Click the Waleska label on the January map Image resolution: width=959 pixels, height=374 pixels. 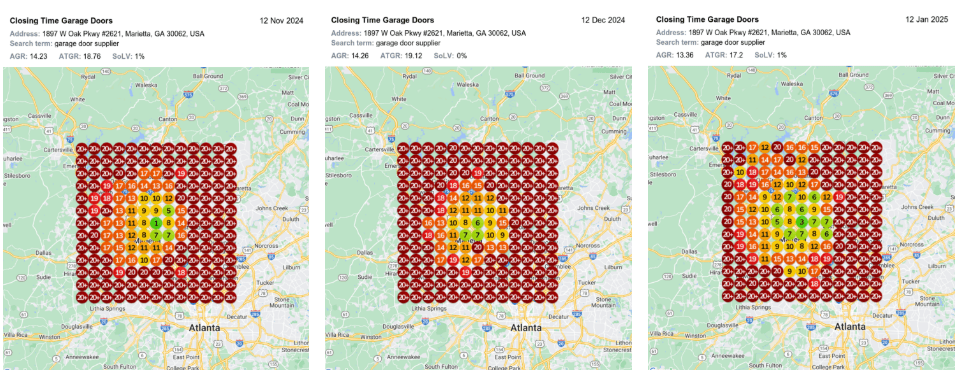[791, 84]
